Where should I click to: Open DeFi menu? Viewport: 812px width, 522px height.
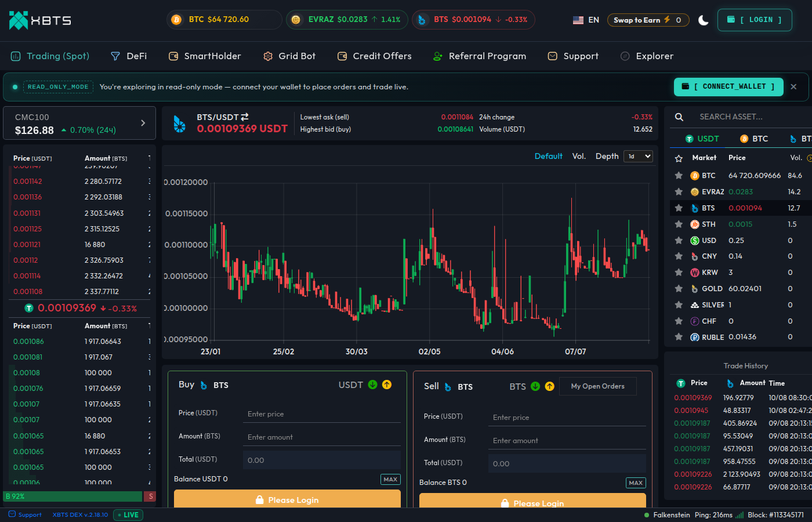[129, 56]
